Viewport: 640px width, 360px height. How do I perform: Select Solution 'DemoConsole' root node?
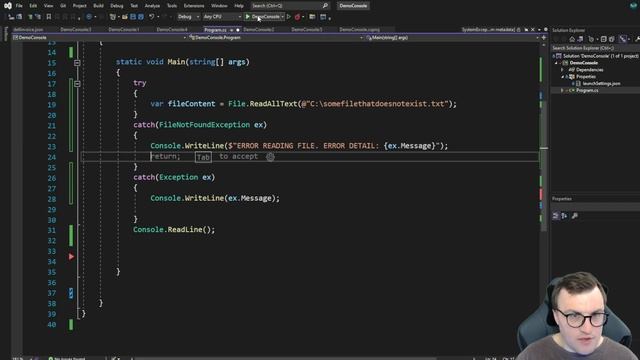601,56
